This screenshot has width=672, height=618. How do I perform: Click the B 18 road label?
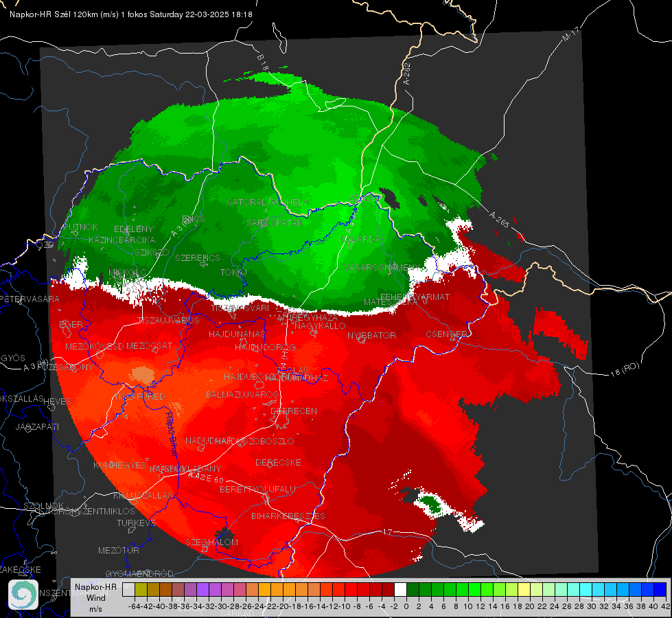click(263, 62)
